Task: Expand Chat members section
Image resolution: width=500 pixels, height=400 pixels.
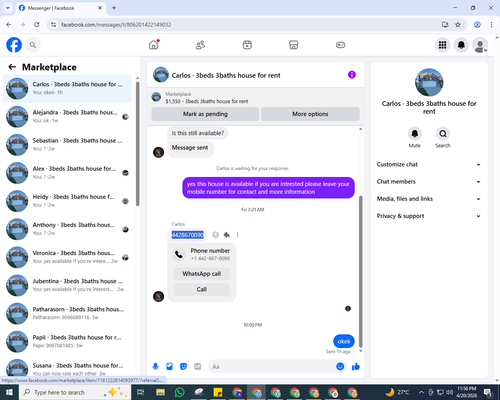Action: pos(429,182)
